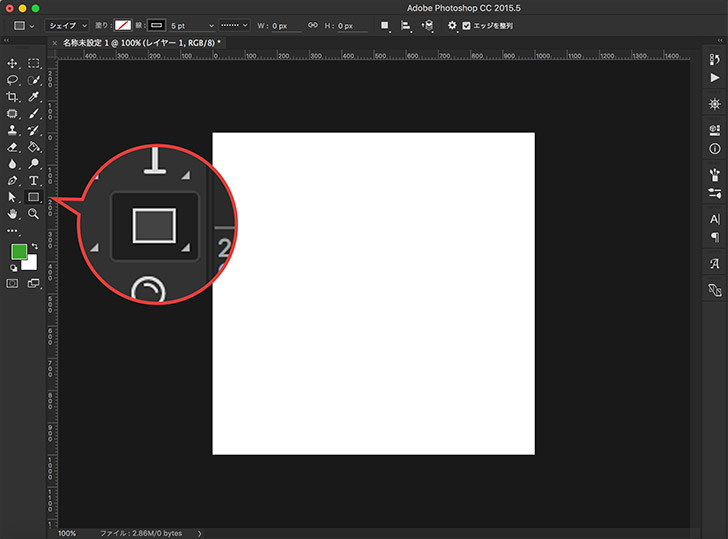Open the path arrangement menu
Screen dimensions: 728x539
(428, 26)
